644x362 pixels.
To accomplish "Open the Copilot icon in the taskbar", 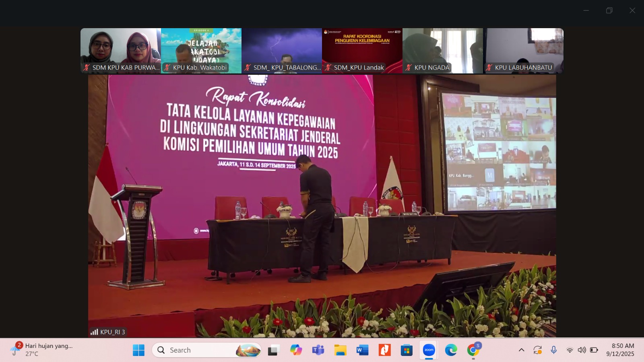I will [296, 350].
